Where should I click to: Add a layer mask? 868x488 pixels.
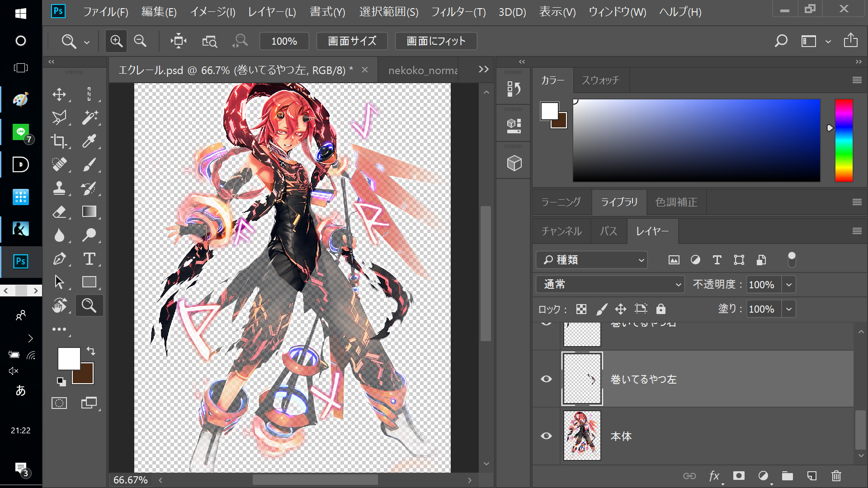pyautogui.click(x=739, y=475)
